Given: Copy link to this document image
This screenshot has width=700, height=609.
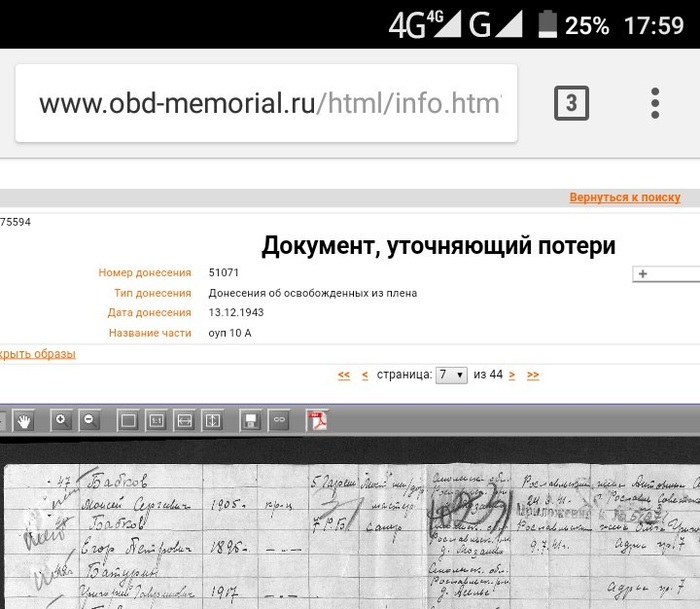Looking at the screenshot, I should [279, 420].
